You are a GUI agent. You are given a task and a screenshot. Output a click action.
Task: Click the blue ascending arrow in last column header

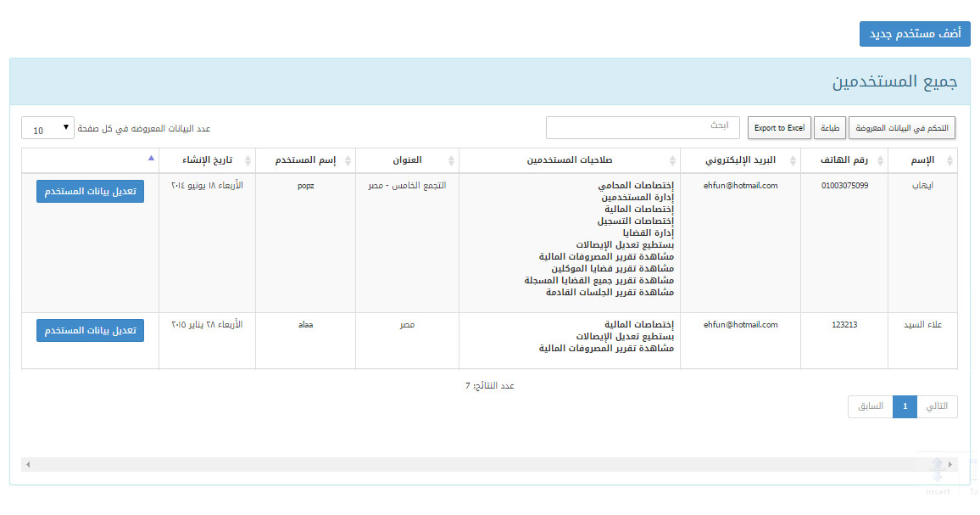pos(151,158)
